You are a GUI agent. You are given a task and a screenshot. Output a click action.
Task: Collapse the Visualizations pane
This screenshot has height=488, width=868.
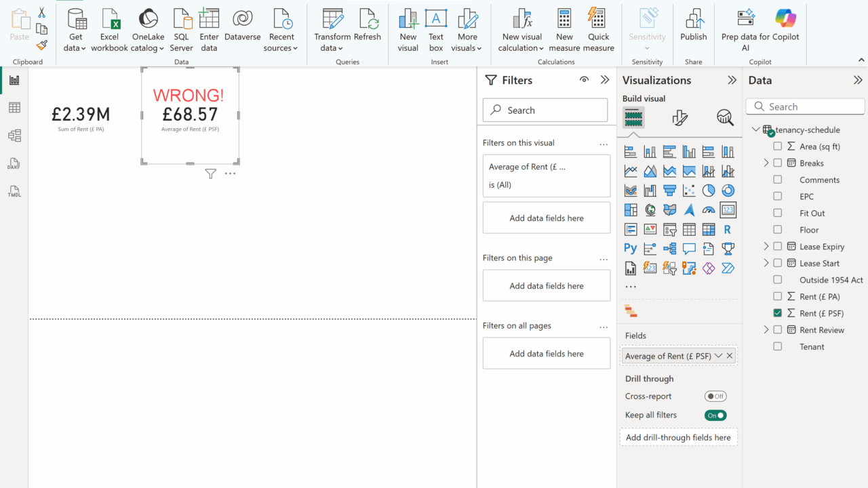[x=732, y=80]
